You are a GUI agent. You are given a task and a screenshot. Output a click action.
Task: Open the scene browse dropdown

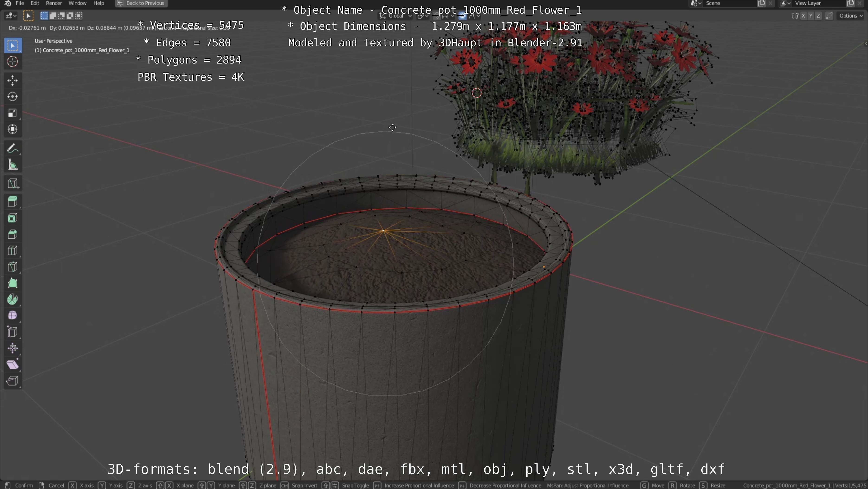(x=696, y=3)
